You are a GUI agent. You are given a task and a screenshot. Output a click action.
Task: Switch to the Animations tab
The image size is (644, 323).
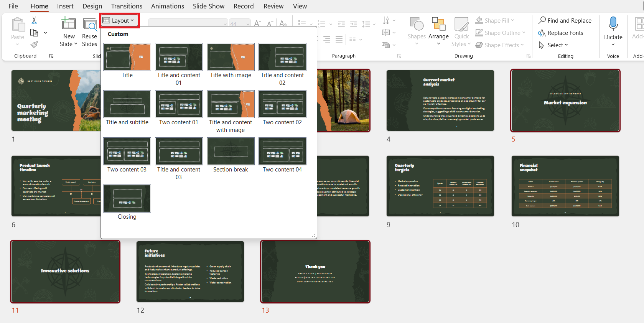click(x=167, y=6)
